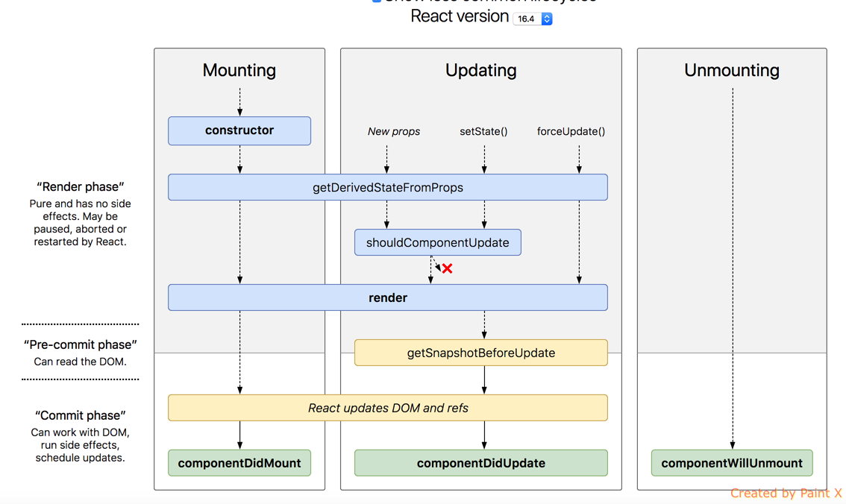Click the 'New props' trigger label
The height and width of the screenshot is (504, 846).
[x=394, y=131]
